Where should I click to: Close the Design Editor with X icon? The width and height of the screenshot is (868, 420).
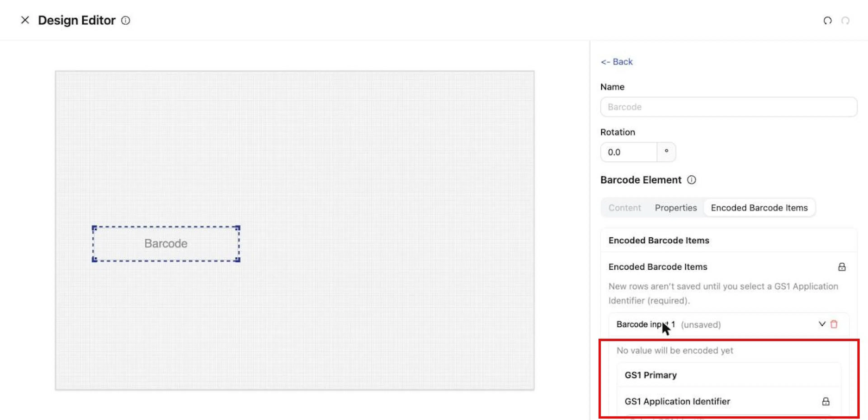point(25,20)
